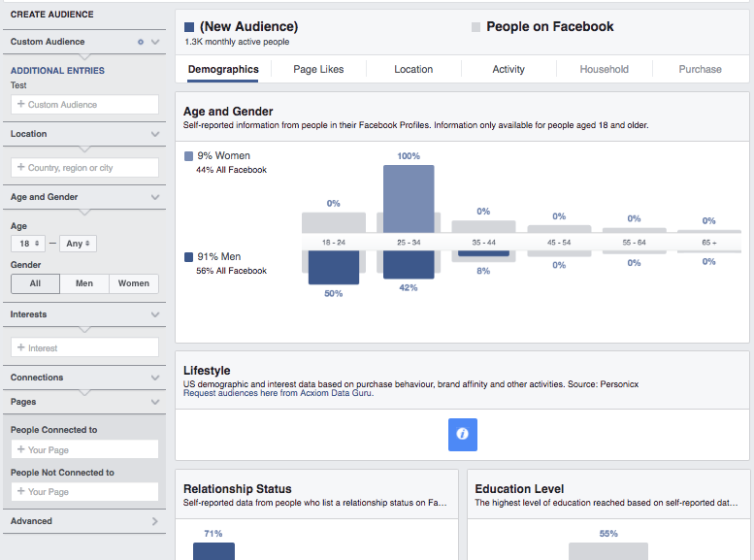Click the People Not Connected to Your Page field

point(84,492)
